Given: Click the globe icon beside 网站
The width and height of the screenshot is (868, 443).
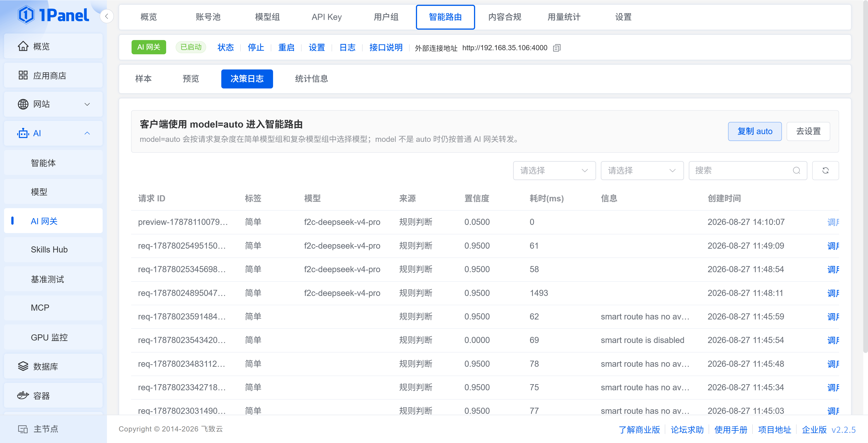Looking at the screenshot, I should pyautogui.click(x=23, y=104).
